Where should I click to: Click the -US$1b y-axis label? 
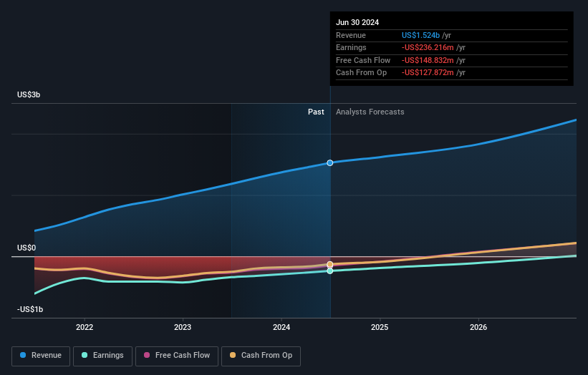(x=30, y=309)
